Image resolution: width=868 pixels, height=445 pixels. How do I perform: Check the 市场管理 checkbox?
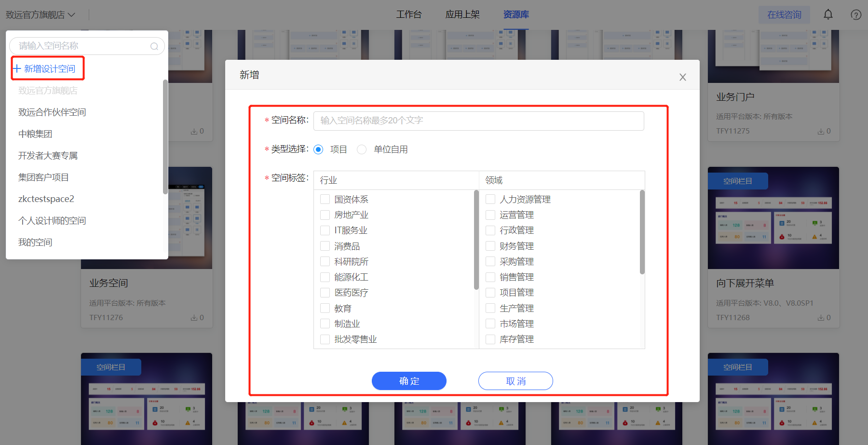tap(490, 324)
